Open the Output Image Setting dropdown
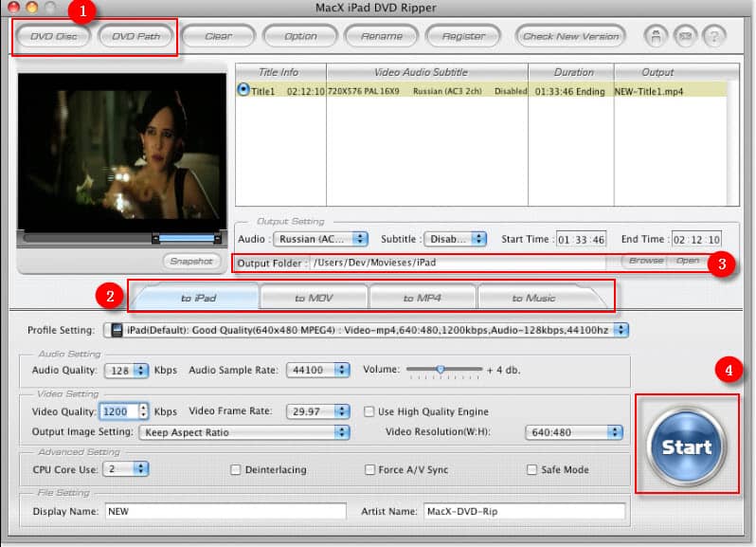Image resolution: width=756 pixels, height=547 pixels. point(244,432)
